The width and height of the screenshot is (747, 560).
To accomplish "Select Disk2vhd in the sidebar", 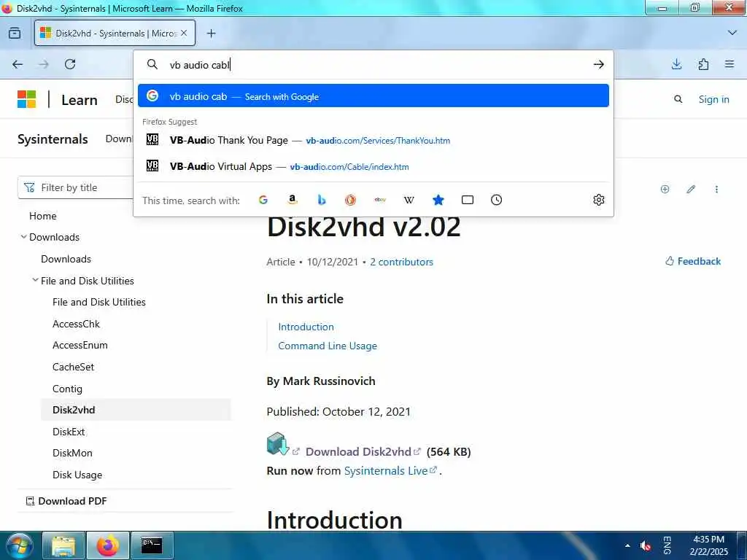I will coord(74,410).
